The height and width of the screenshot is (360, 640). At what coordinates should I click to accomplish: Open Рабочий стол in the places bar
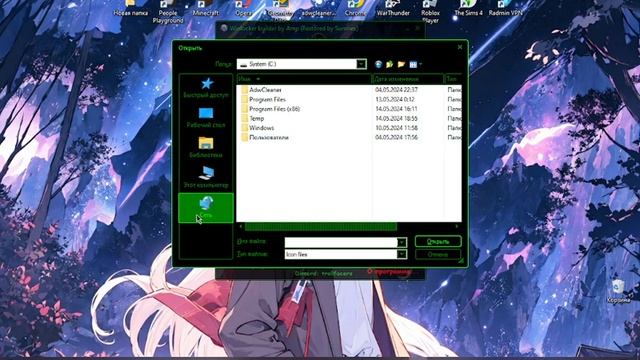[206, 118]
